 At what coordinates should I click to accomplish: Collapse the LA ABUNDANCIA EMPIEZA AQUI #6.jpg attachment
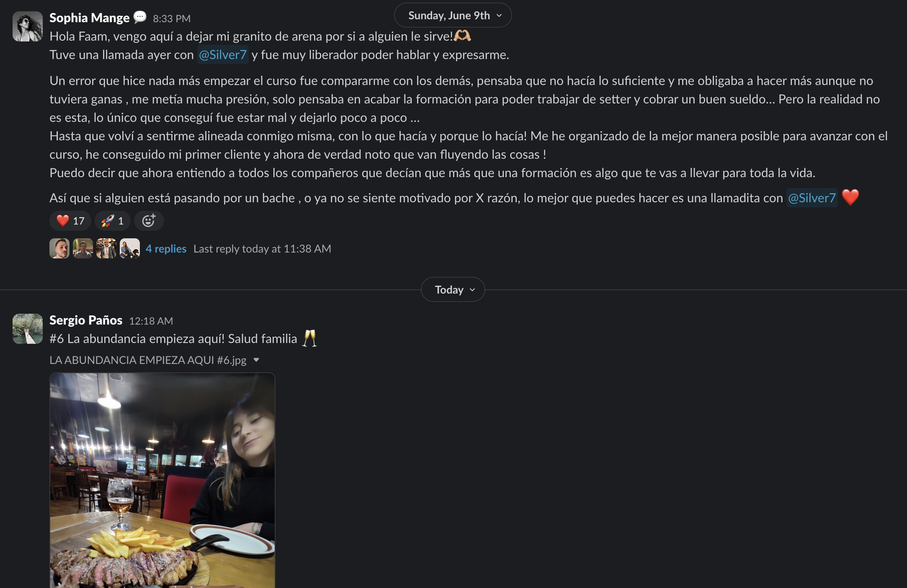[x=256, y=360]
